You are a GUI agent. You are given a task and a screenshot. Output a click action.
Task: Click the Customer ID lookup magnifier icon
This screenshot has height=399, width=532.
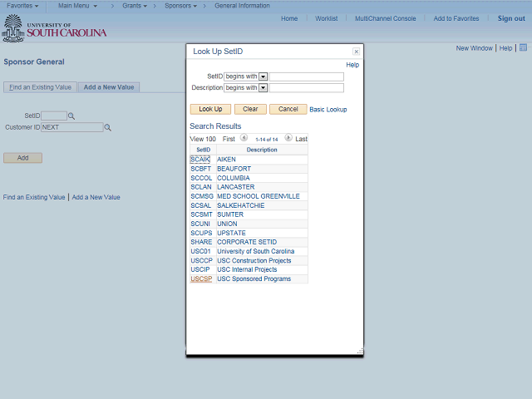(x=107, y=127)
